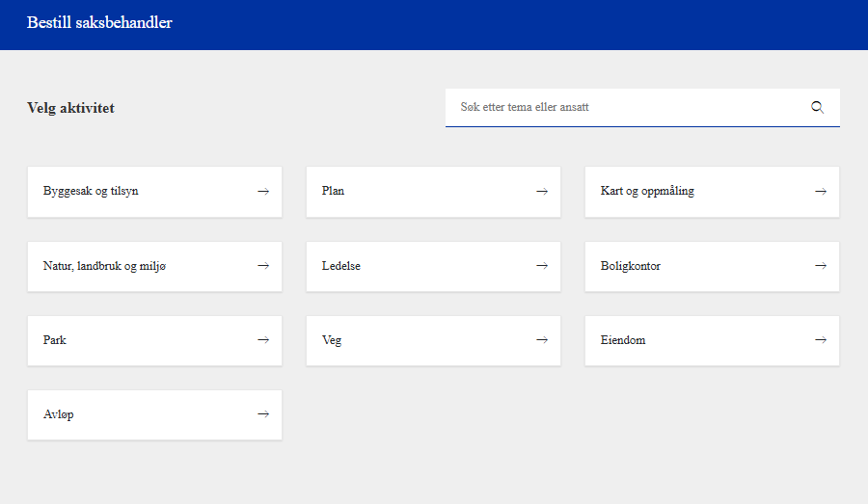The image size is (868, 504).
Task: Click arrow next to Natur, landbruk og miljø
Action: 263,266
